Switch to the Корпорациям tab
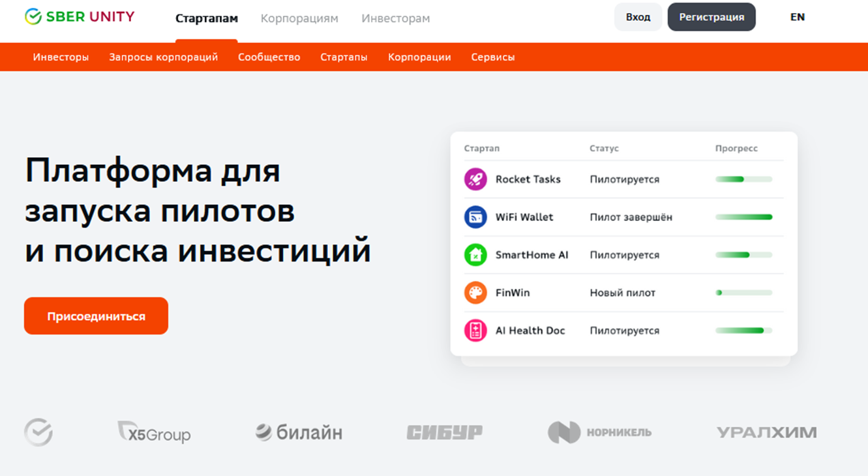 (299, 18)
